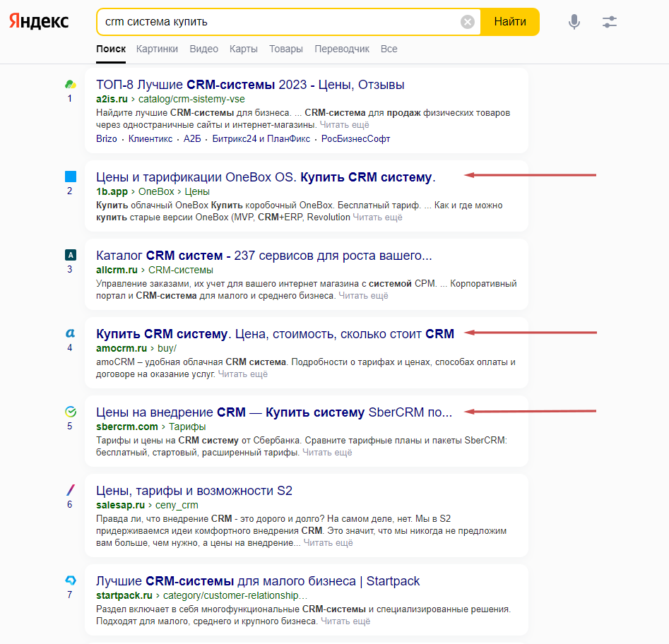
Task: Click the salesap.ru favicon
Action: [70, 490]
